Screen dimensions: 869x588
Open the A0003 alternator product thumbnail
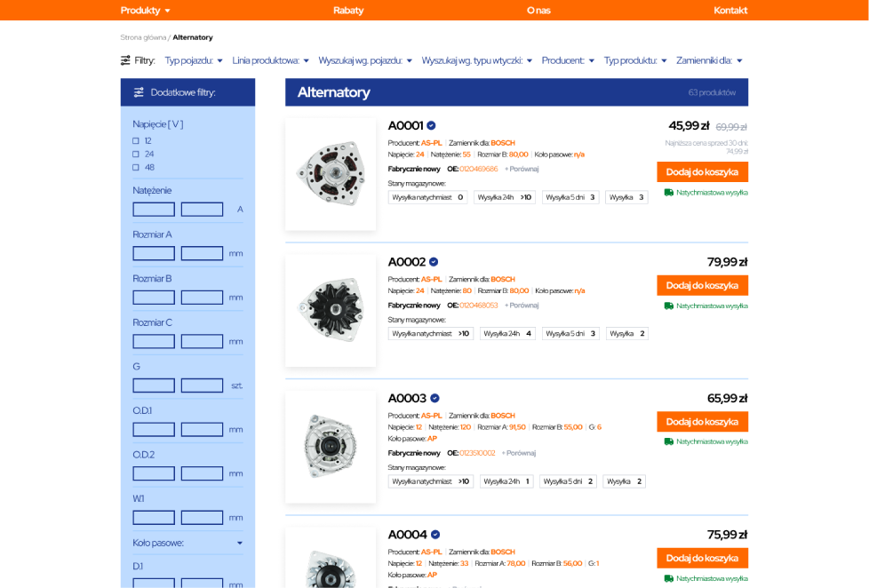point(331,447)
